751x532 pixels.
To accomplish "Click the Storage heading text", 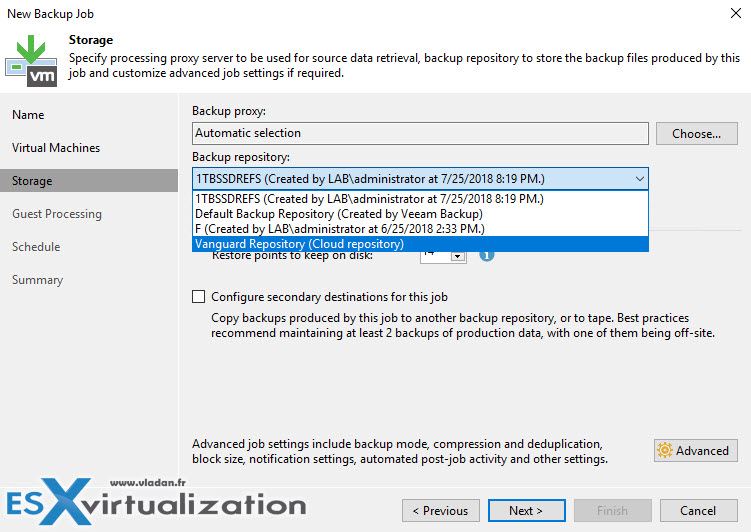I will coord(91,40).
